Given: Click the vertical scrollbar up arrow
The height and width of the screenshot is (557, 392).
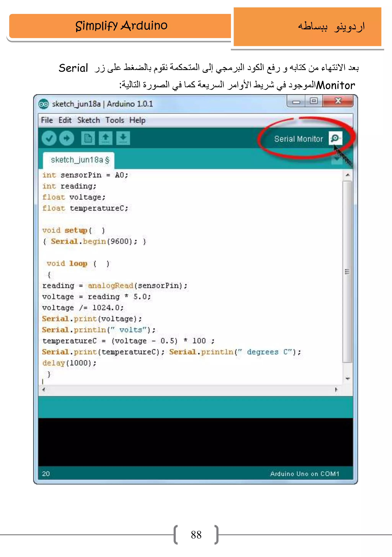Looking at the screenshot, I should pos(348,175).
